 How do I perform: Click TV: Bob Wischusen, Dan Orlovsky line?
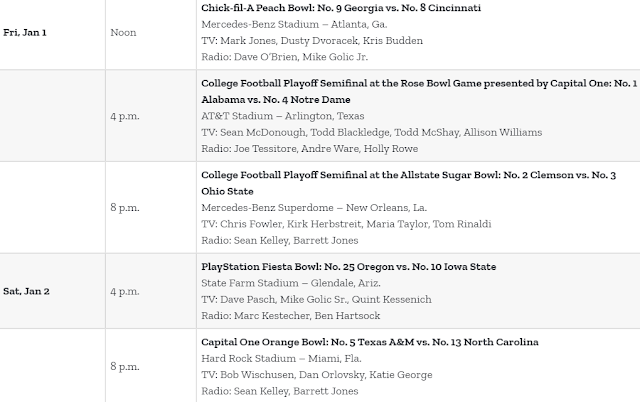pos(316,375)
